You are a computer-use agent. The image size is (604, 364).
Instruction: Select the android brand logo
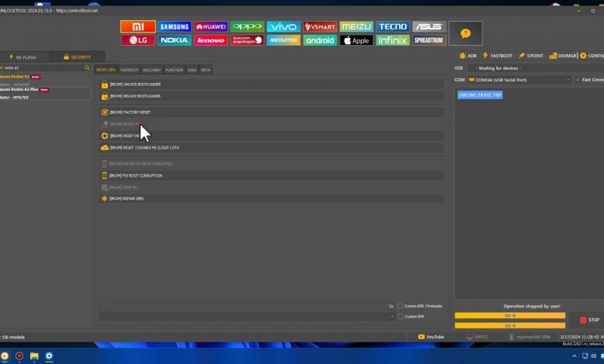pos(320,40)
